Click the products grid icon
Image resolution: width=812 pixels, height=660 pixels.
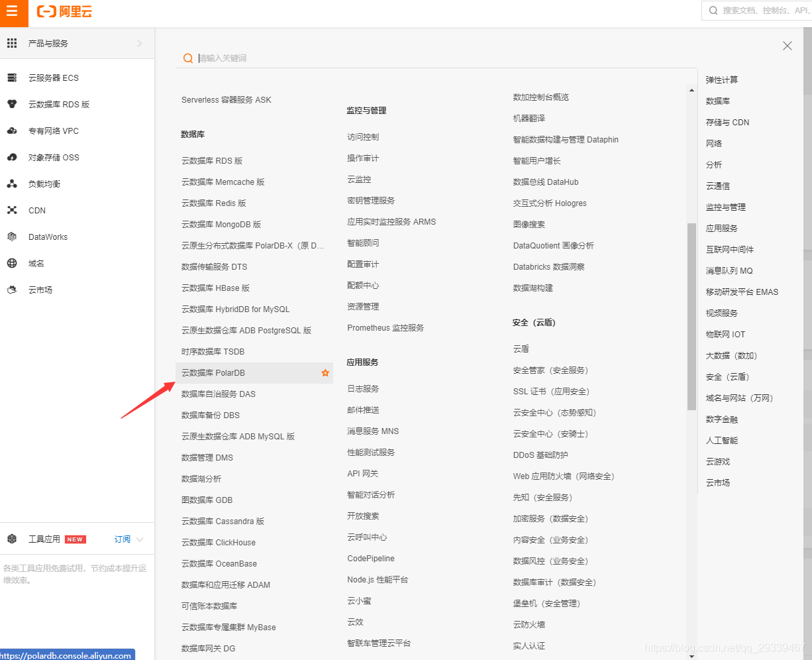click(12, 43)
